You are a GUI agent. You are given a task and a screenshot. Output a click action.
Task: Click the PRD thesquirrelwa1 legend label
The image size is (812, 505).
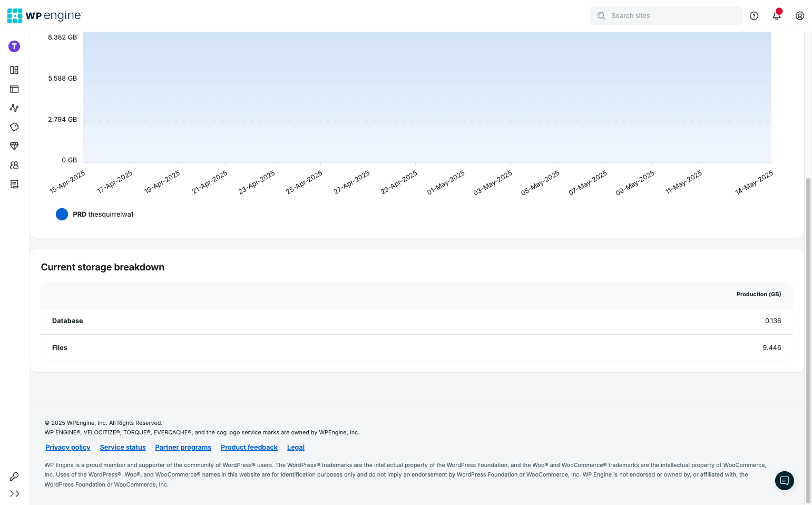(103, 215)
